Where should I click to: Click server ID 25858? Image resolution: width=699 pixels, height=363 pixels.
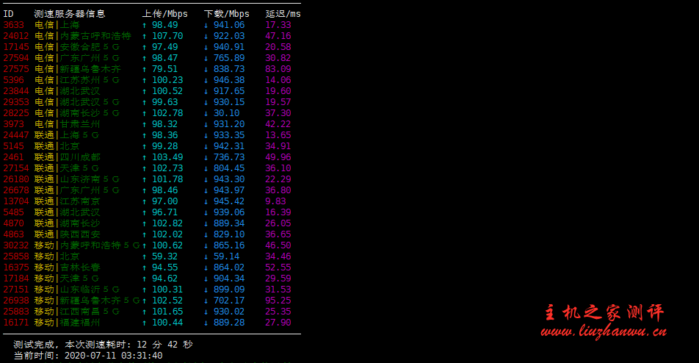tap(16, 256)
